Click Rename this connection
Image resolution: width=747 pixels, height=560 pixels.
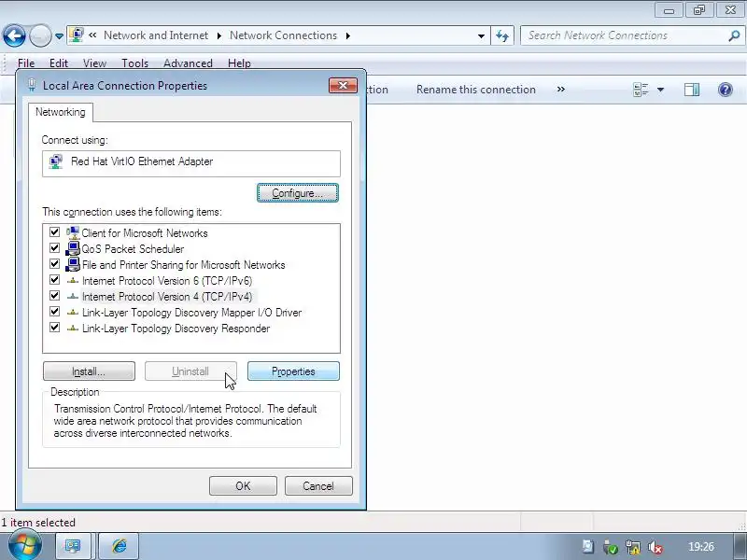click(x=476, y=90)
